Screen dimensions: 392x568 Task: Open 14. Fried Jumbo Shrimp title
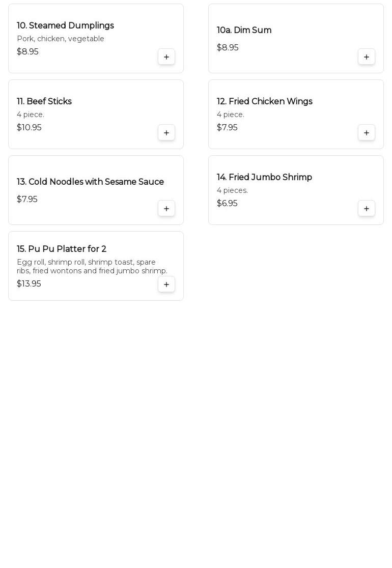[264, 178]
